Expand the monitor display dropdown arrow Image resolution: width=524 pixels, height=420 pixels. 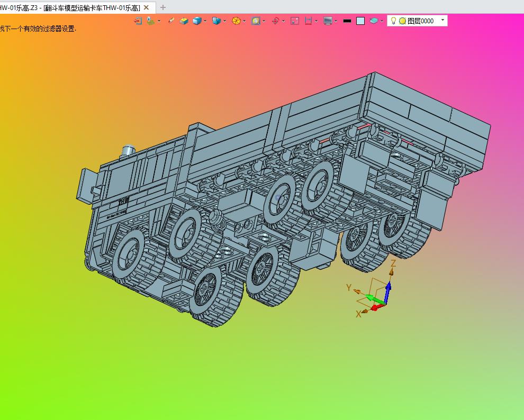pyautogui.click(x=336, y=21)
